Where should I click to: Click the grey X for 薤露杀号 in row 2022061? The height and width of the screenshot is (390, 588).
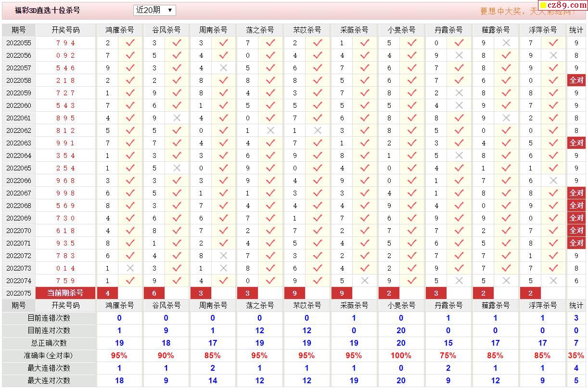click(x=506, y=118)
